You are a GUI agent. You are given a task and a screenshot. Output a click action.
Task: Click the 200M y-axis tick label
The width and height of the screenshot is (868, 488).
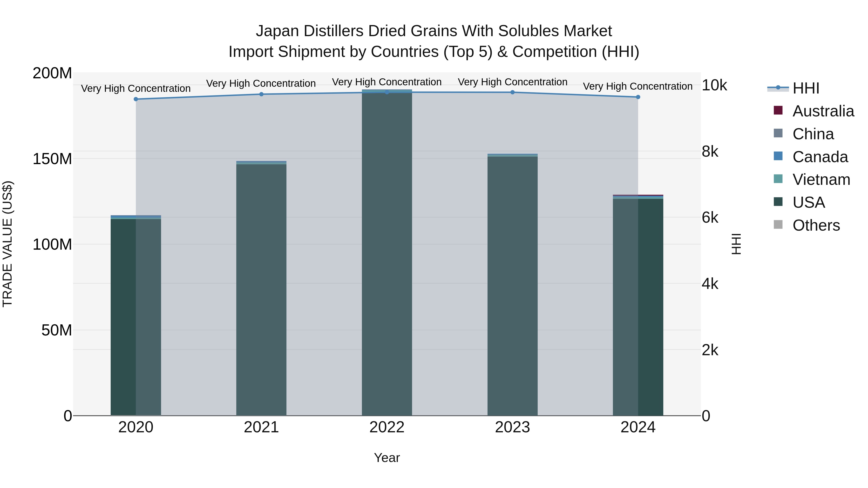pyautogui.click(x=52, y=73)
